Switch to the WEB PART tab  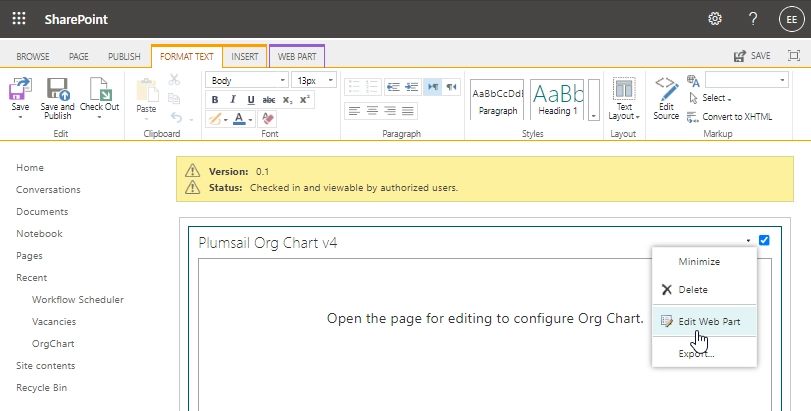(297, 56)
